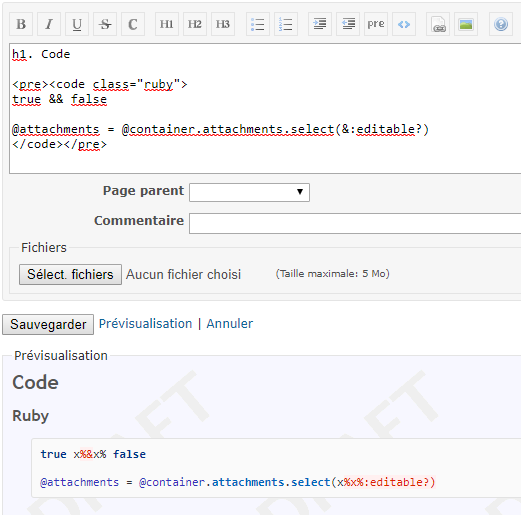Insert inline code with the C button

pyautogui.click(x=133, y=24)
